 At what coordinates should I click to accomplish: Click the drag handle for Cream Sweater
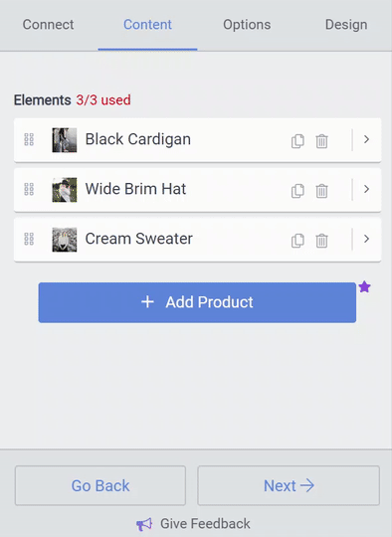tap(29, 239)
